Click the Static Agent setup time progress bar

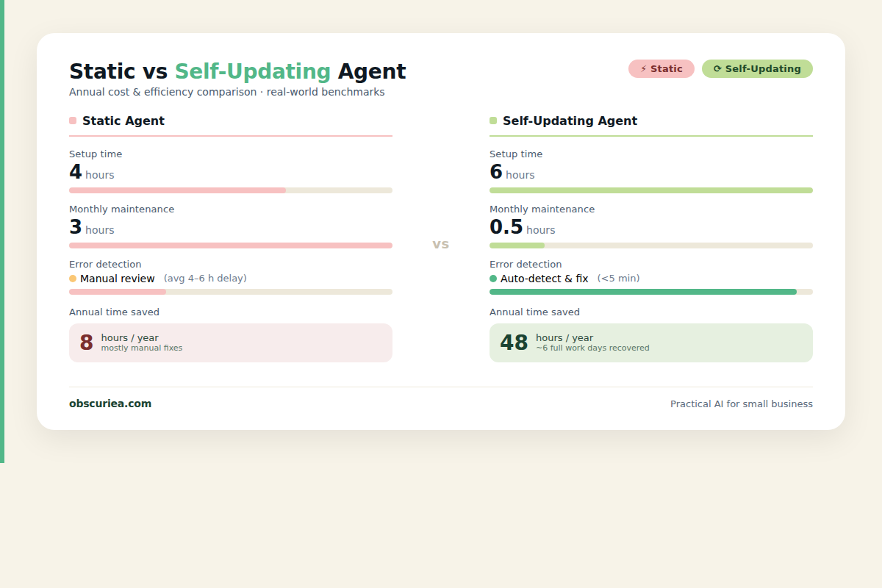coord(231,190)
